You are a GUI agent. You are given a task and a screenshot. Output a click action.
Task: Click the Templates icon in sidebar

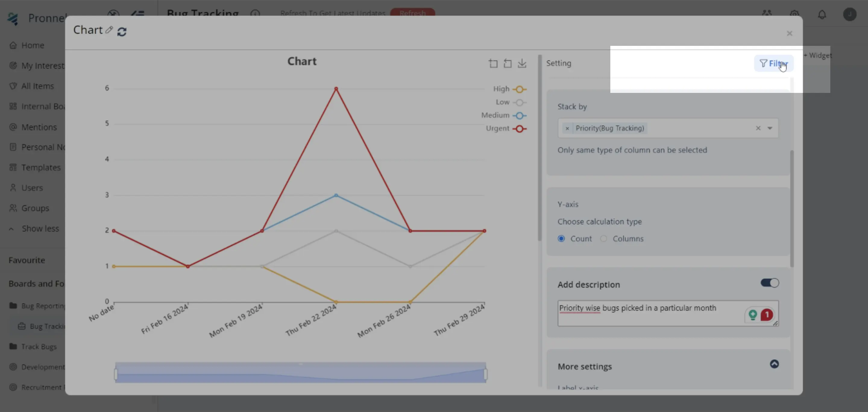coord(13,168)
